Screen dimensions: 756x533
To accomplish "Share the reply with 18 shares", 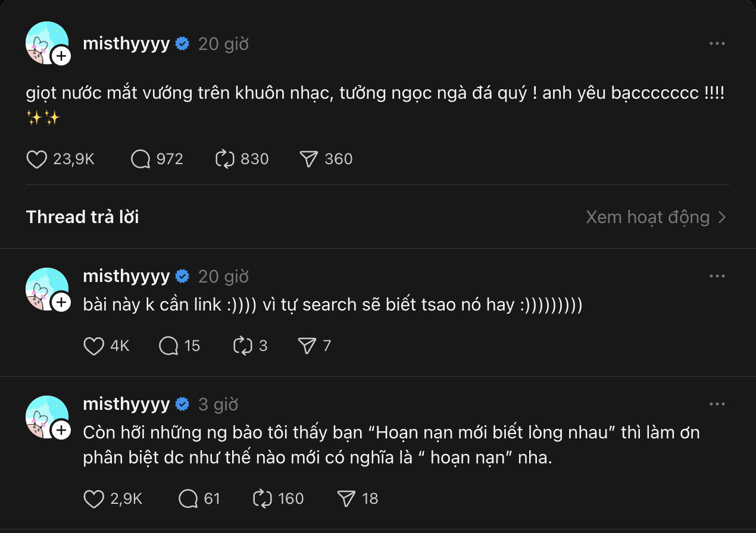I will (x=346, y=498).
